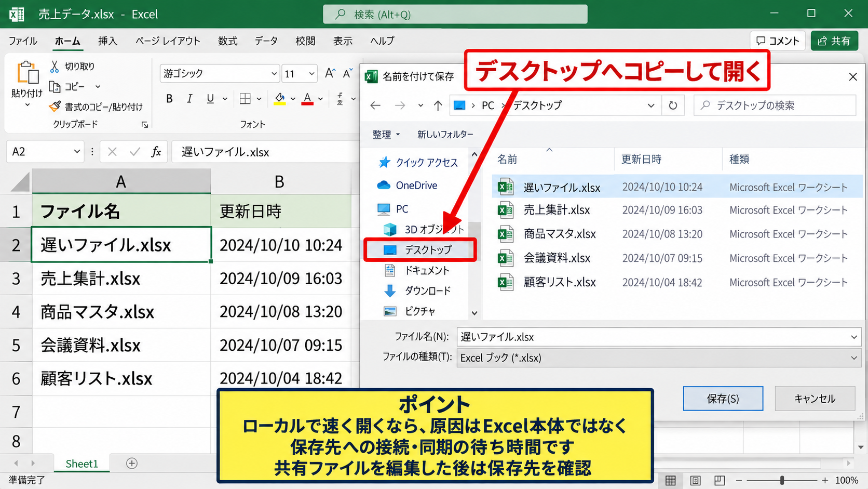Toggle italic formatting
The width and height of the screenshot is (868, 489).
point(189,99)
